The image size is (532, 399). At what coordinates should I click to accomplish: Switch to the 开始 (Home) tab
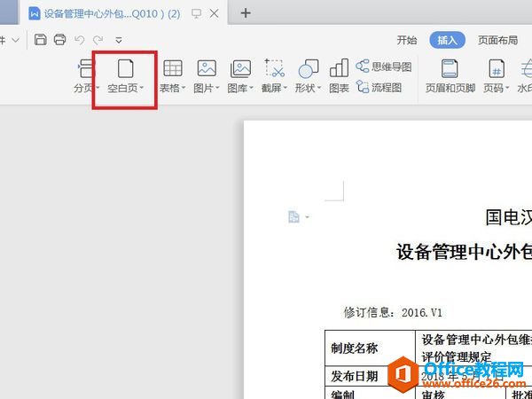[x=407, y=40]
